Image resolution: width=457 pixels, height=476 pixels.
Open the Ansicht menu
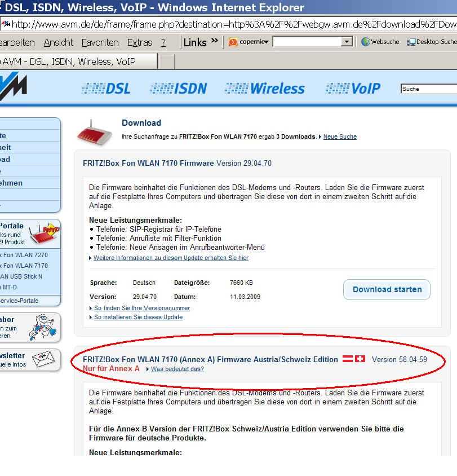pyautogui.click(x=59, y=42)
